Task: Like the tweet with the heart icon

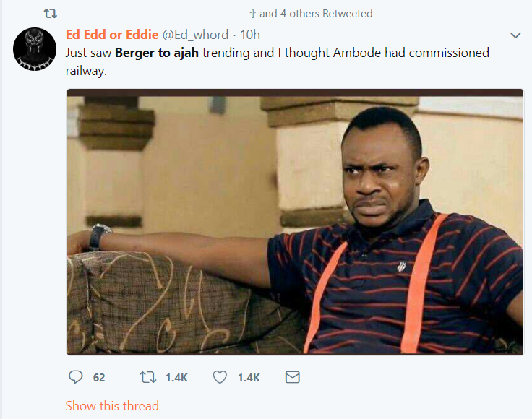Action: 220,377
